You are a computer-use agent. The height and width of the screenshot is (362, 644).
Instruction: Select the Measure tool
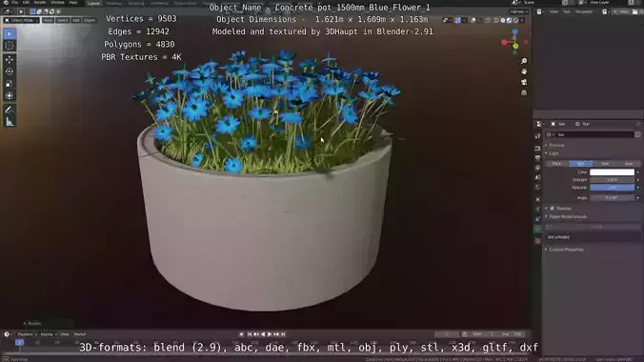point(10,122)
